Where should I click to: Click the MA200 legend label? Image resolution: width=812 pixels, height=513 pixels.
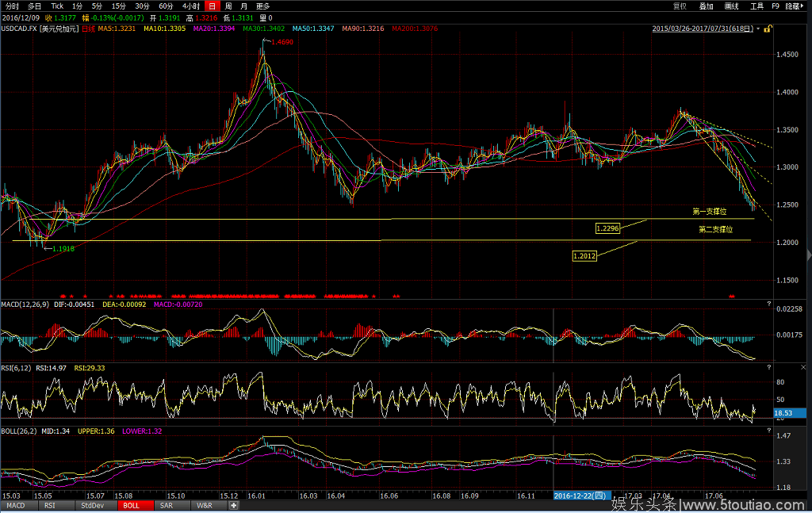415,29
